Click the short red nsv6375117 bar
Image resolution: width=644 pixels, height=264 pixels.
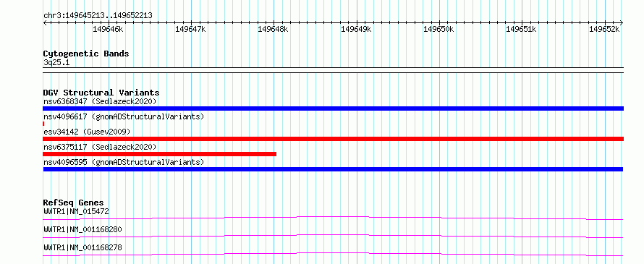[x=159, y=154]
